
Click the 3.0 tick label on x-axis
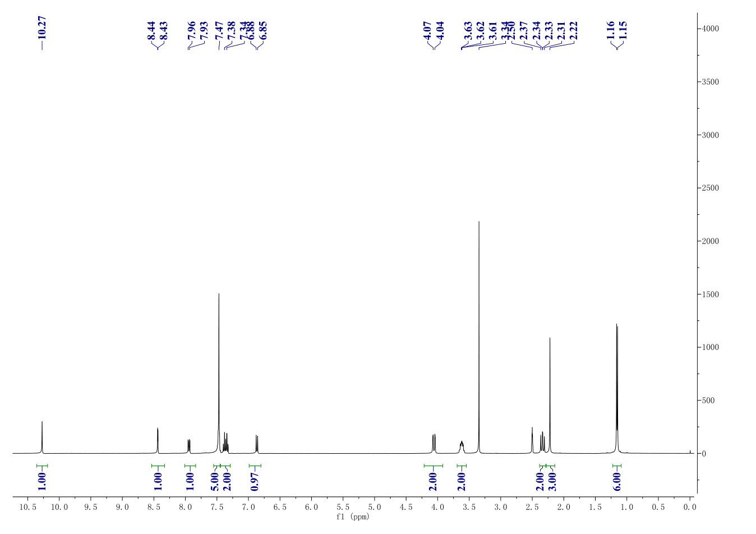tap(501, 507)
